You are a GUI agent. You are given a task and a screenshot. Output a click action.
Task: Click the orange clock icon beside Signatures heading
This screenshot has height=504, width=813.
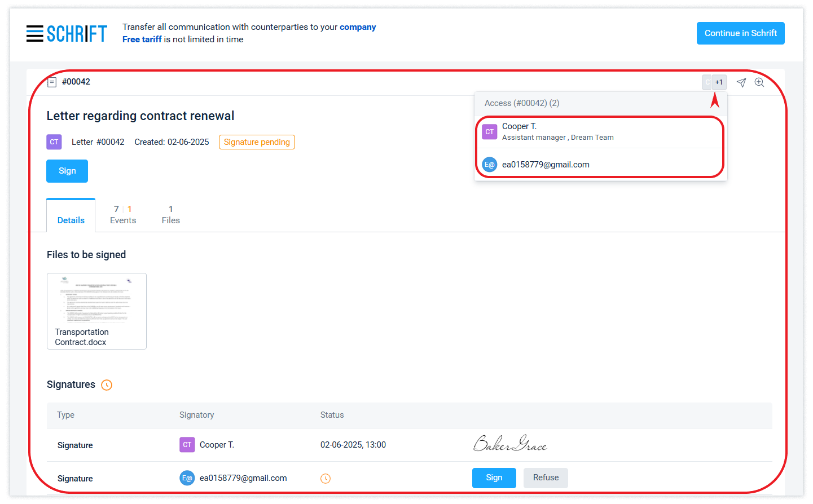(107, 385)
